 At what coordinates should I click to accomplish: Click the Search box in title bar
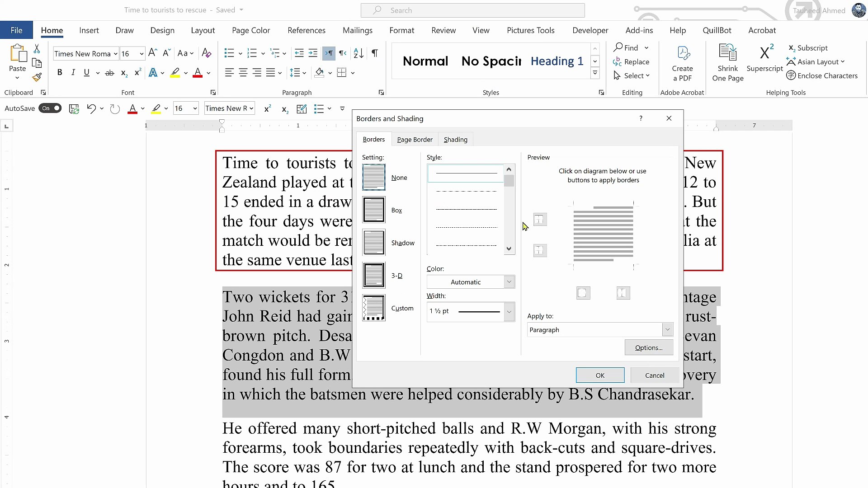[x=472, y=10]
